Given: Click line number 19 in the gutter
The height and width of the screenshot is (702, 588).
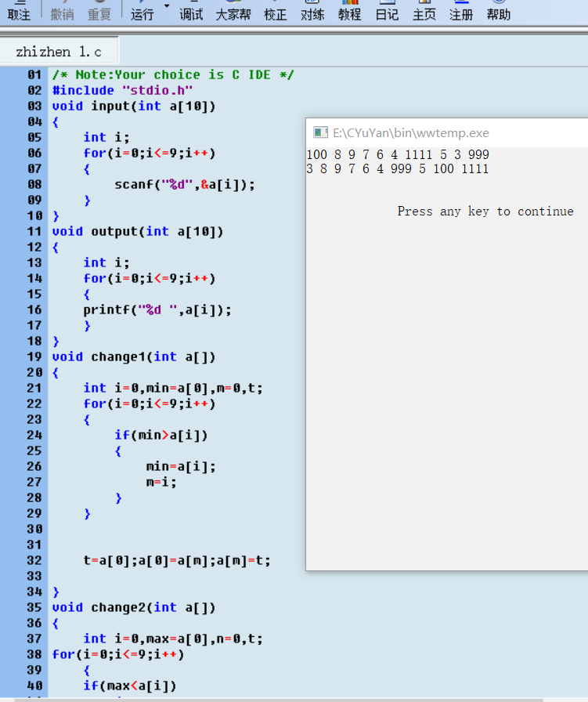Looking at the screenshot, I should [34, 356].
